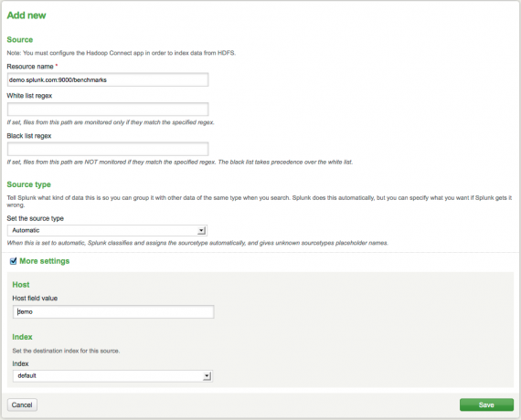Click the arrow on the default index dropdown
Viewport: 521px width, 420px height.
(207, 376)
